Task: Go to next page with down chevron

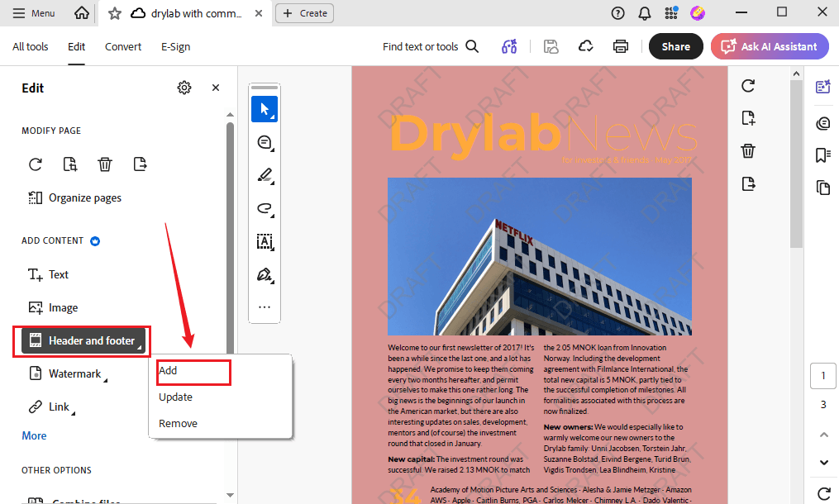Action: point(824,462)
